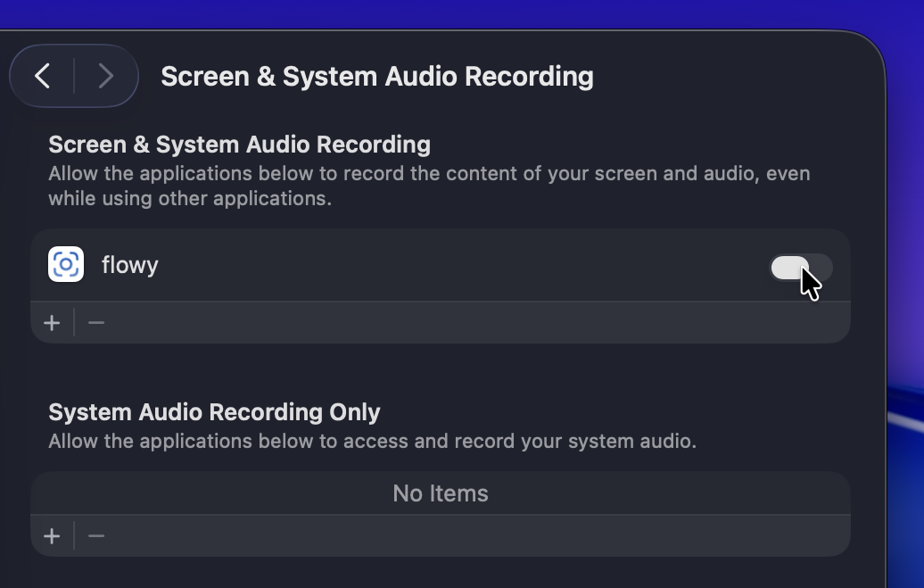Click the "No Items" placeholder row
The width and height of the screenshot is (924, 588).
click(441, 493)
